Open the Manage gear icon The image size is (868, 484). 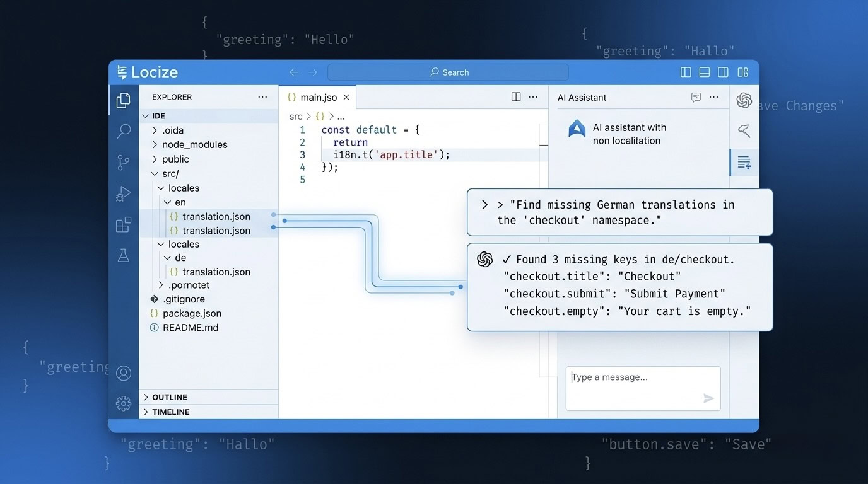pos(124,403)
